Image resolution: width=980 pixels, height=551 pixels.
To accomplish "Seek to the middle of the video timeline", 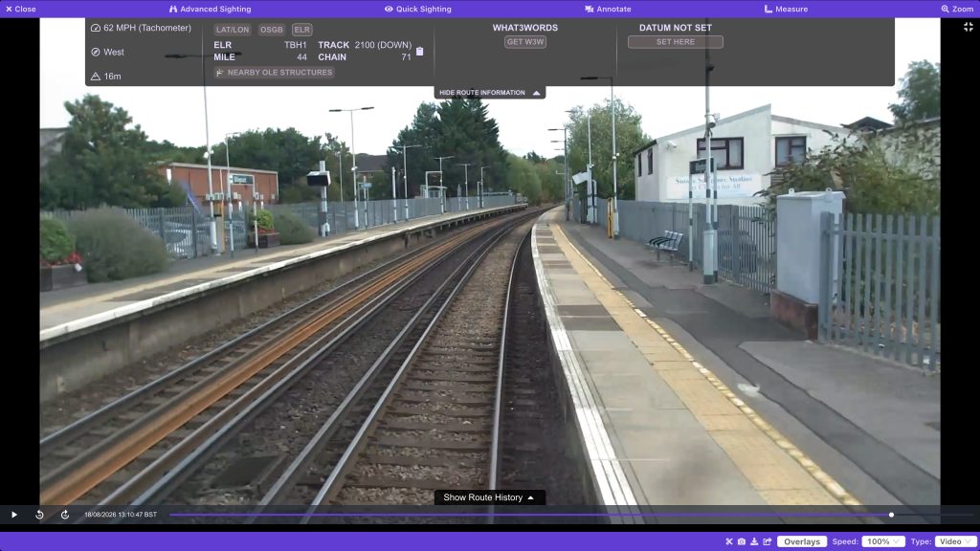I will coord(571,515).
